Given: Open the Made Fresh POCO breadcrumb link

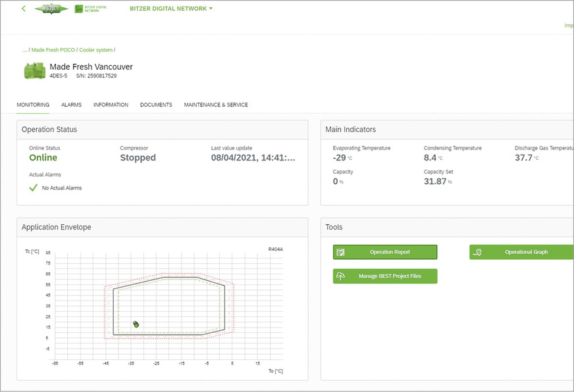Looking at the screenshot, I should [x=53, y=50].
